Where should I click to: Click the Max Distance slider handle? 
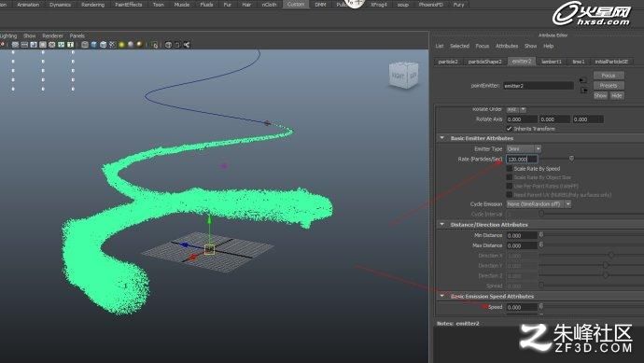tap(541, 244)
